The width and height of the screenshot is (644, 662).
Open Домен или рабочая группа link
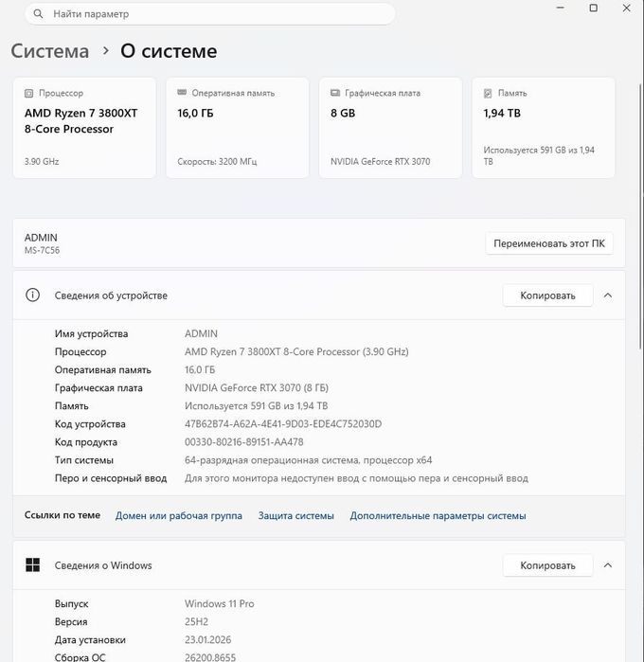179,515
